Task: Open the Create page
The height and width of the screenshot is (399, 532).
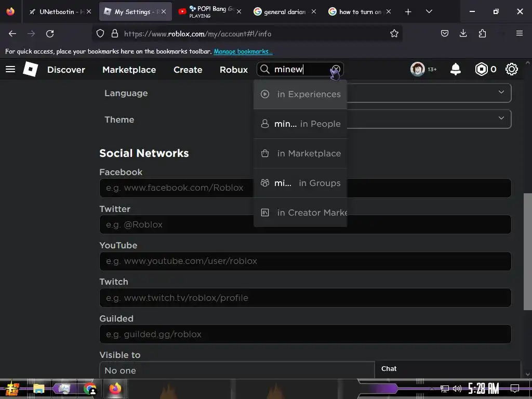Action: tap(188, 70)
